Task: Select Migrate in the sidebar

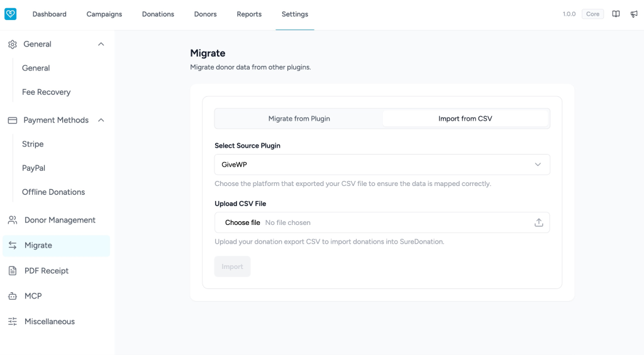Action: [56, 246]
